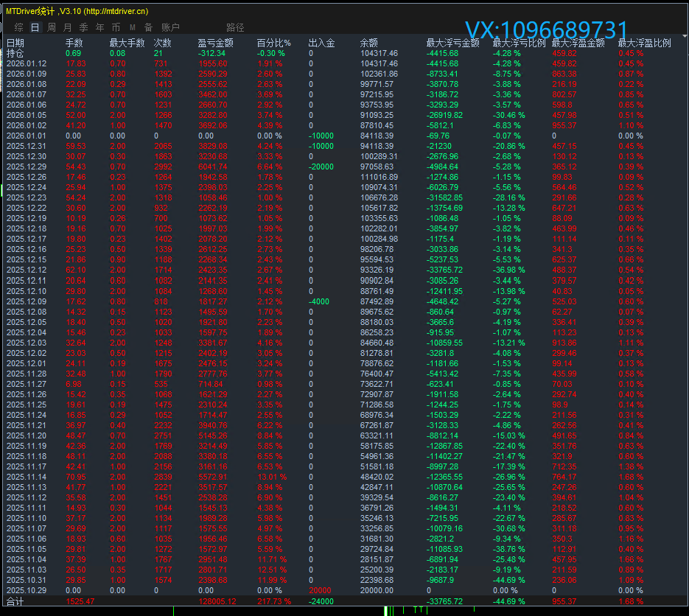Click the 路径 path button
Screen dimensions: 689x616
point(235,27)
